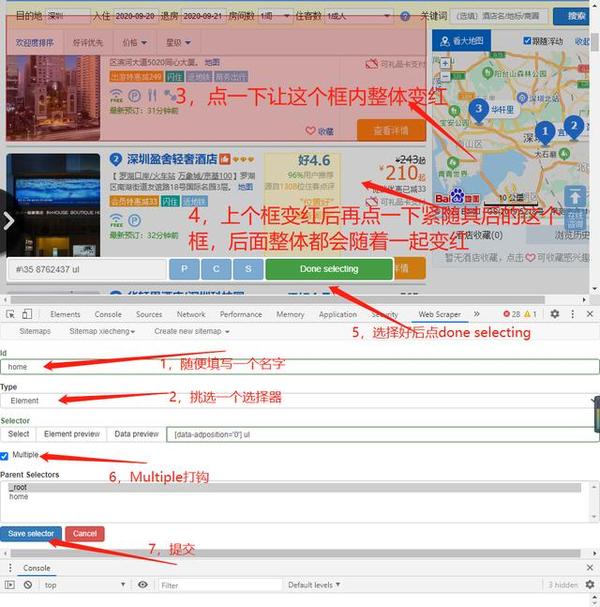Click the red error count 28 indicator
Screen dimensions: 600x607
coord(512,314)
